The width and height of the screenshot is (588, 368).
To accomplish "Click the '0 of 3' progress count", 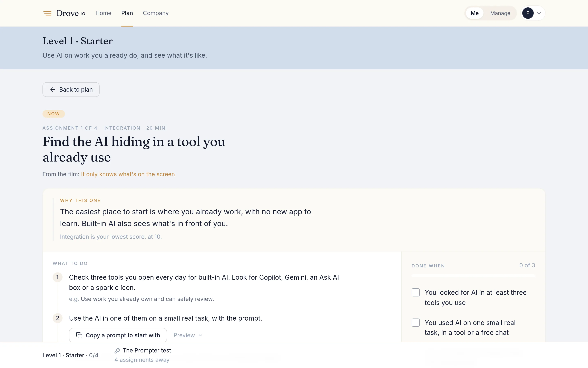I will (527, 265).
